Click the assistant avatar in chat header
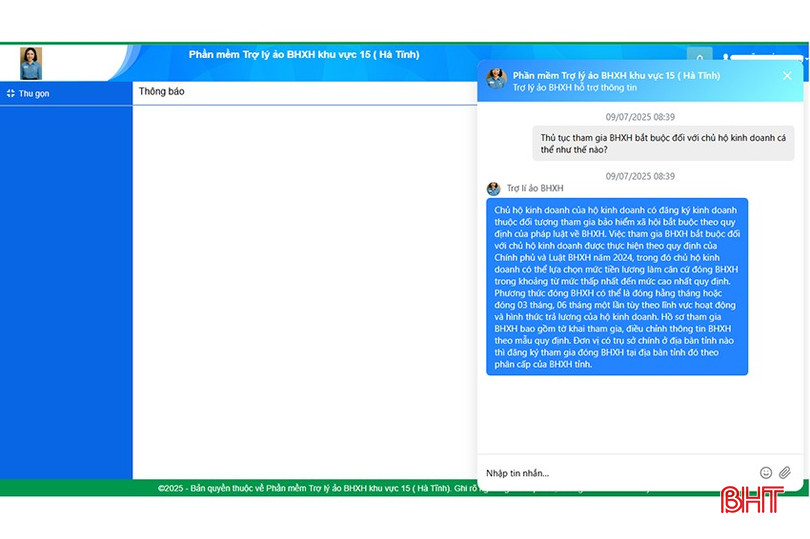Image resolution: width=810 pixels, height=539 pixels. (x=496, y=79)
